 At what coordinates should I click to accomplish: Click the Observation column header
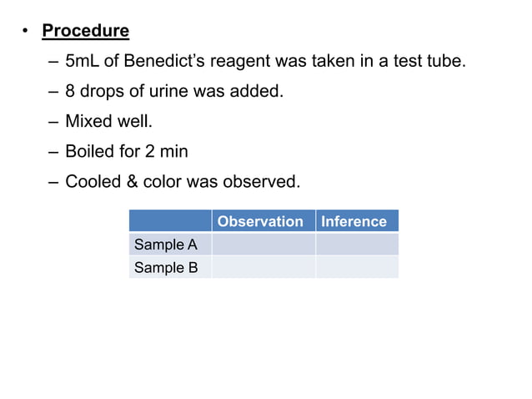pos(263,221)
